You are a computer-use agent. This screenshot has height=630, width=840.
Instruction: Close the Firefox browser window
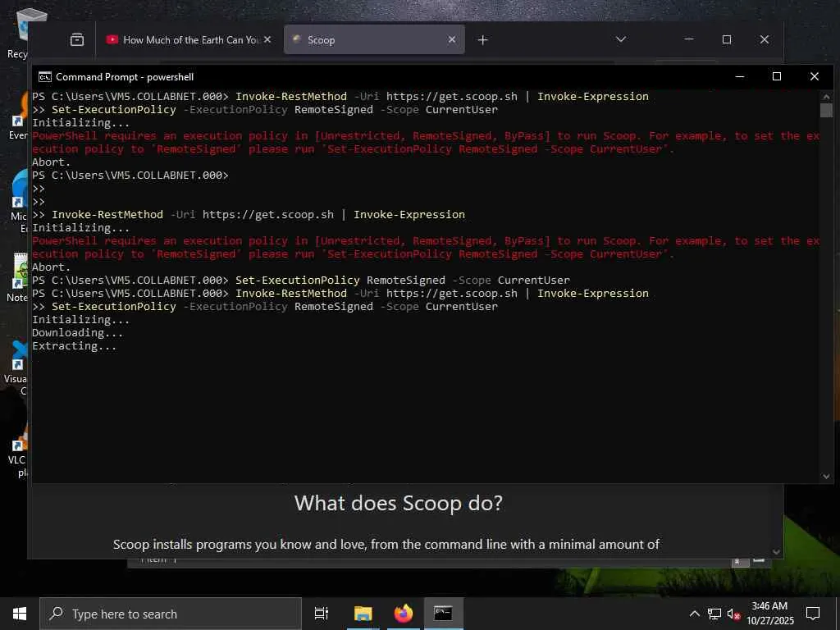pyautogui.click(x=765, y=39)
